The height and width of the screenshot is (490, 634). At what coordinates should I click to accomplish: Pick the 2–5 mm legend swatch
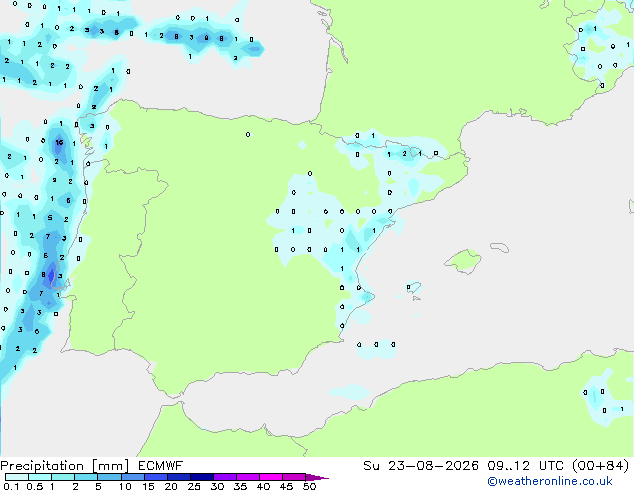point(86,477)
